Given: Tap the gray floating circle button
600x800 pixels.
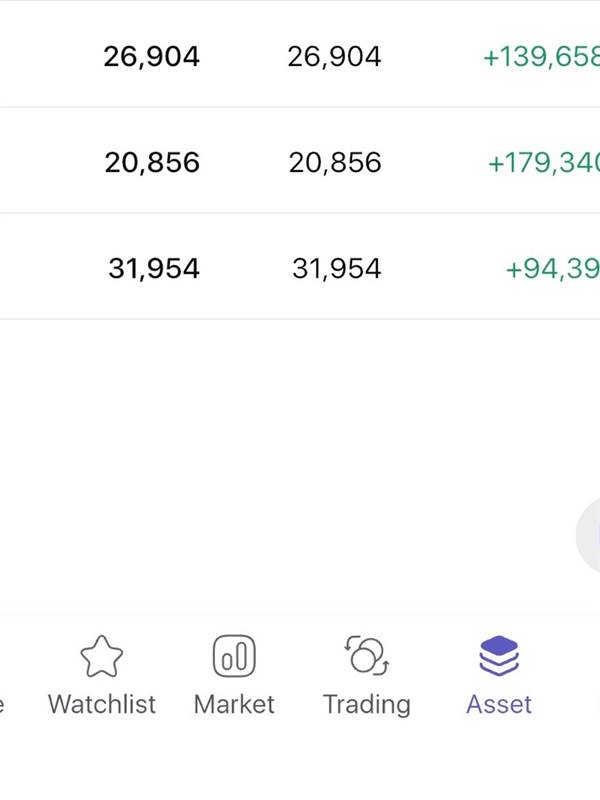Looking at the screenshot, I should tap(588, 536).
